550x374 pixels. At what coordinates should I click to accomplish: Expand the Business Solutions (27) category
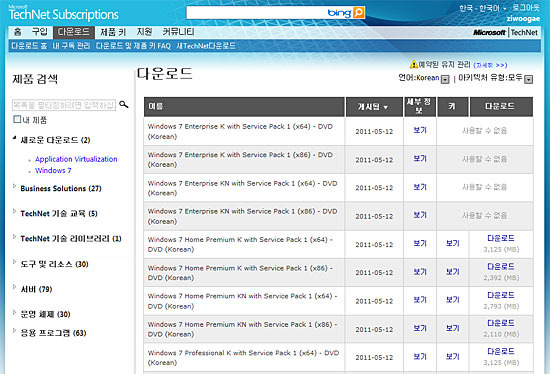coord(14,186)
